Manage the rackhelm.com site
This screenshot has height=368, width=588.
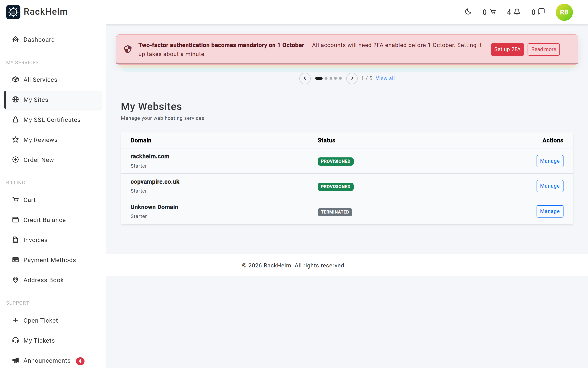click(550, 161)
